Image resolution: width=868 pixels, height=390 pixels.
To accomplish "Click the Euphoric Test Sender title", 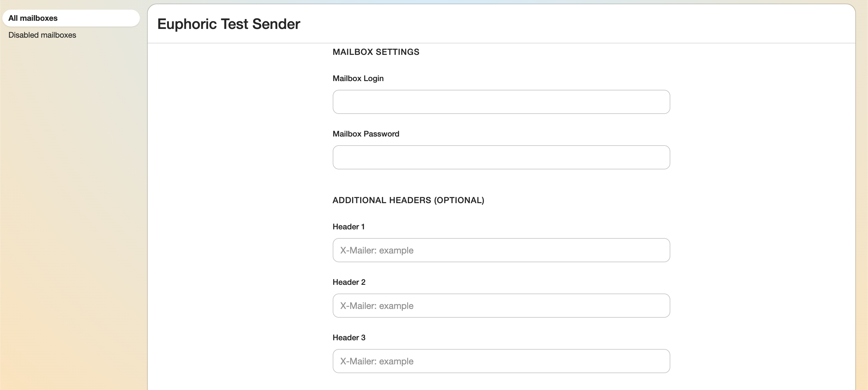I will pos(228,24).
